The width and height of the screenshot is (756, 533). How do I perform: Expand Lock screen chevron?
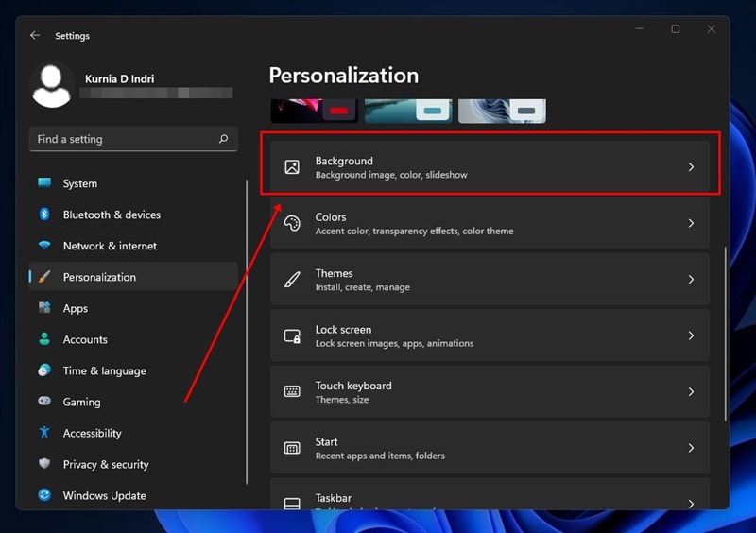tap(691, 335)
